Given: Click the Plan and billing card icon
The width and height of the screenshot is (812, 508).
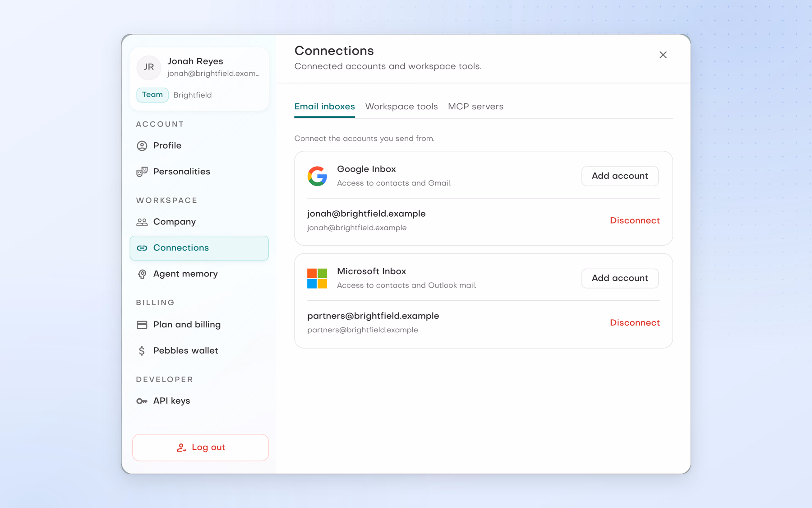Looking at the screenshot, I should click(142, 325).
